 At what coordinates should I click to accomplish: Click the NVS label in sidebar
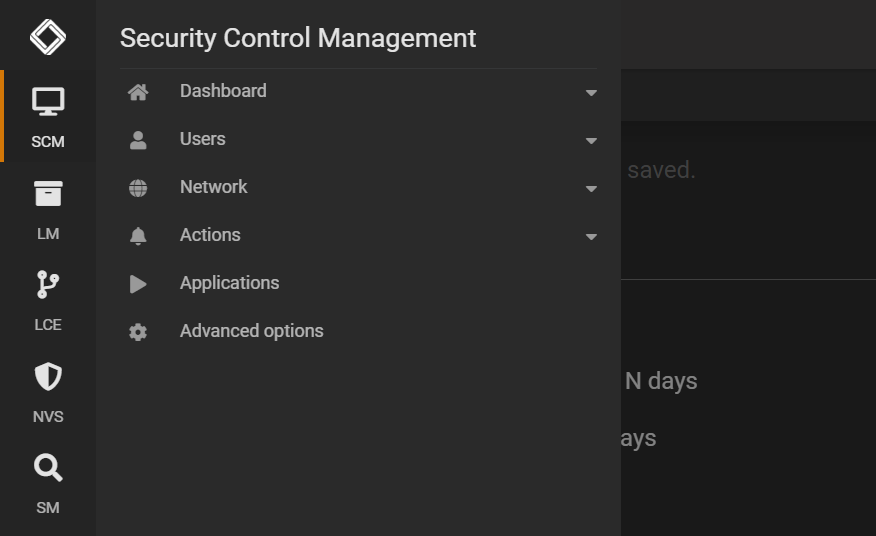coord(48,416)
